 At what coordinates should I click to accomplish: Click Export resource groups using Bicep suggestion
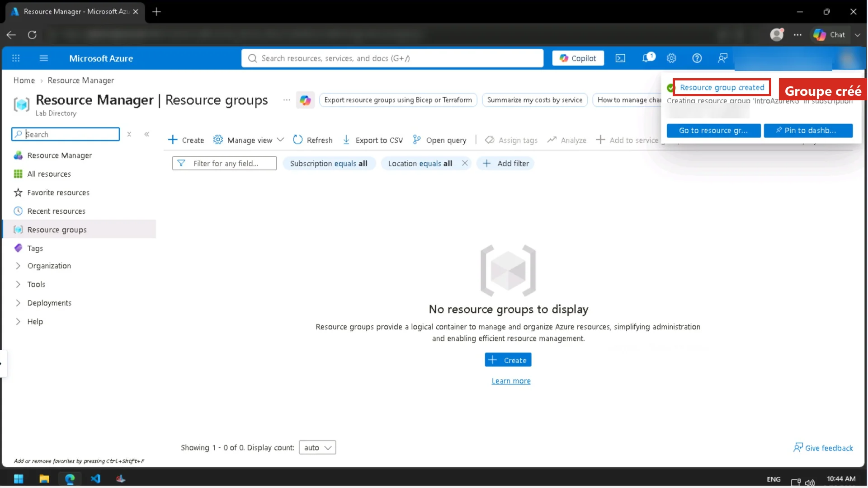click(398, 100)
